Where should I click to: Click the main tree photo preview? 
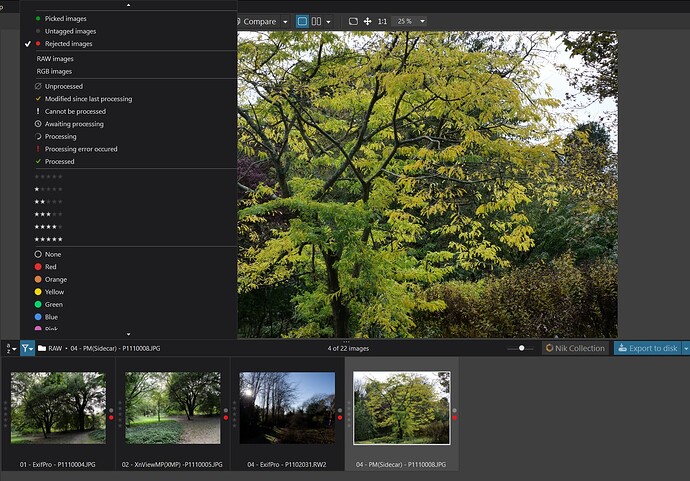click(x=427, y=184)
